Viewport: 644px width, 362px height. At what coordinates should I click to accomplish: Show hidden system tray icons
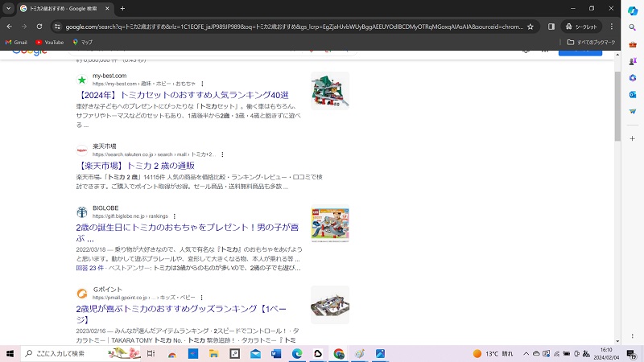click(x=526, y=353)
